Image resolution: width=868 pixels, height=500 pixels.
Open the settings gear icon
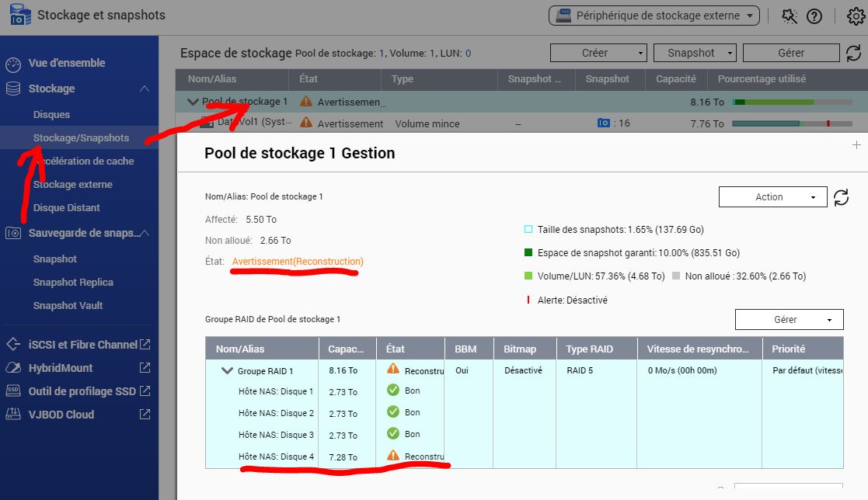point(855,16)
